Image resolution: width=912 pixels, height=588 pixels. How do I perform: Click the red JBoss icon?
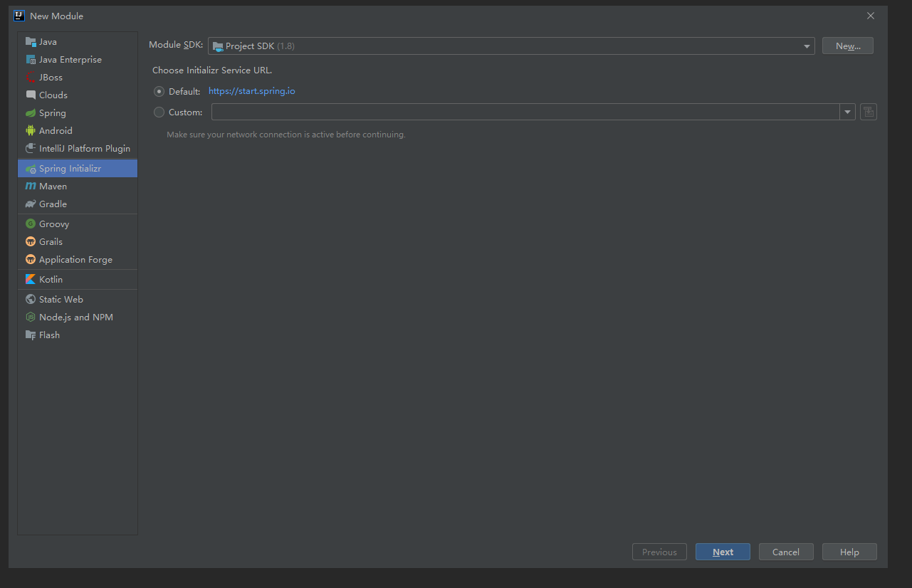[31, 78]
